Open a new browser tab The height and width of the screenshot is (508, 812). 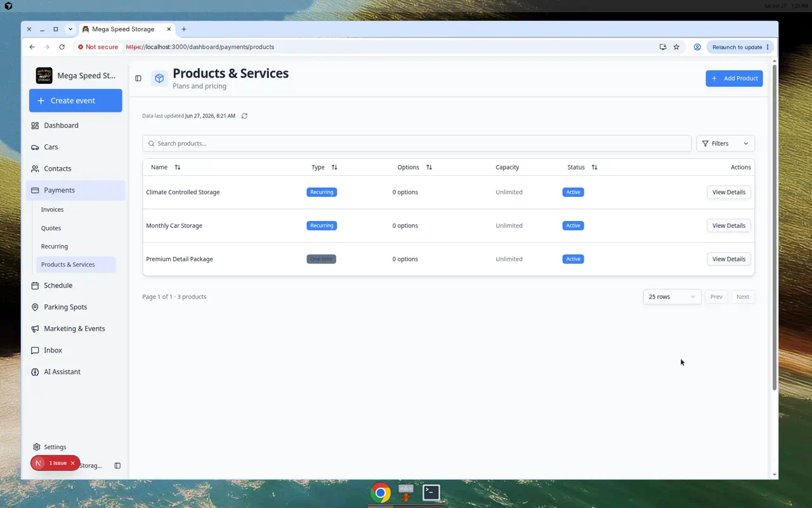tap(184, 29)
